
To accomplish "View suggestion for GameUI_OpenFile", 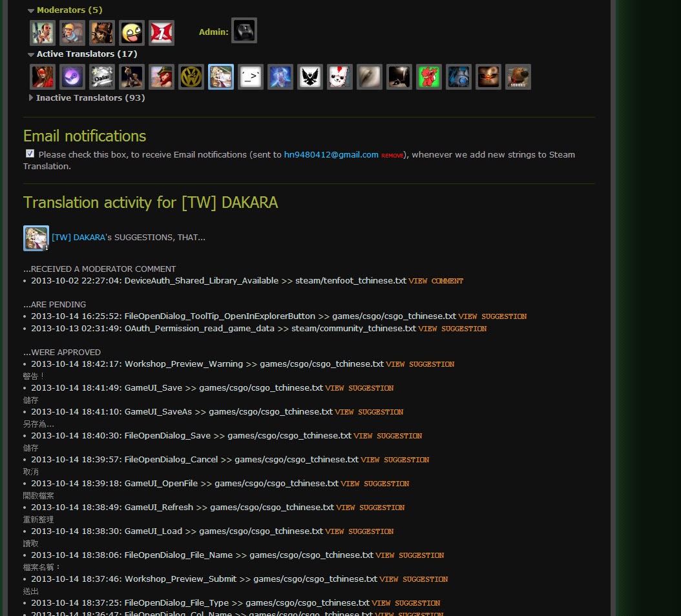I will click(x=375, y=484).
